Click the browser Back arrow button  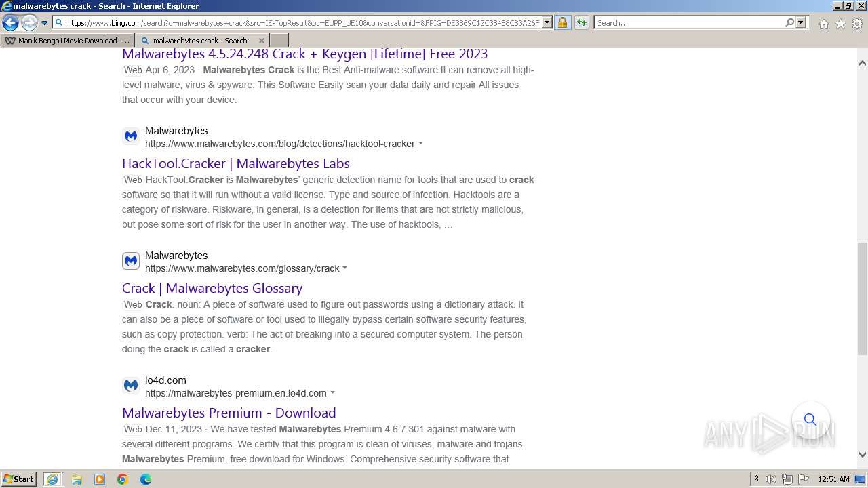click(10, 22)
